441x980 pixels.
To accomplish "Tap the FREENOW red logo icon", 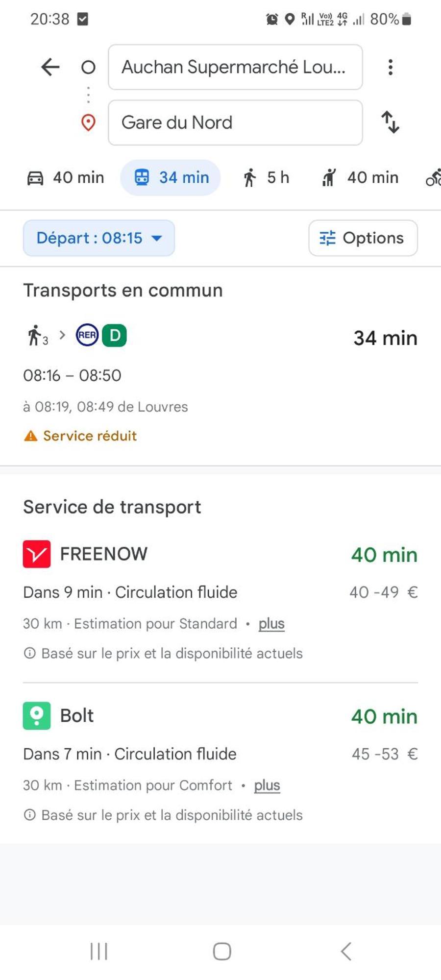I will (37, 554).
